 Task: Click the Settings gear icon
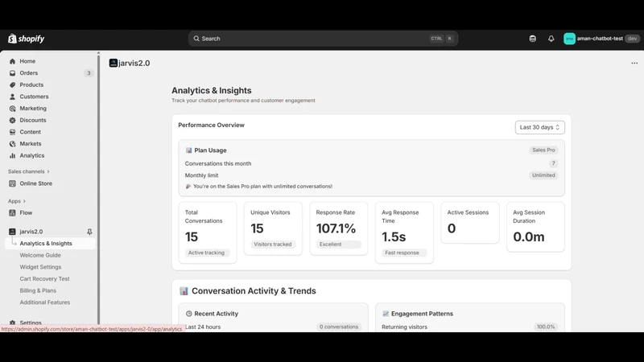[12, 323]
